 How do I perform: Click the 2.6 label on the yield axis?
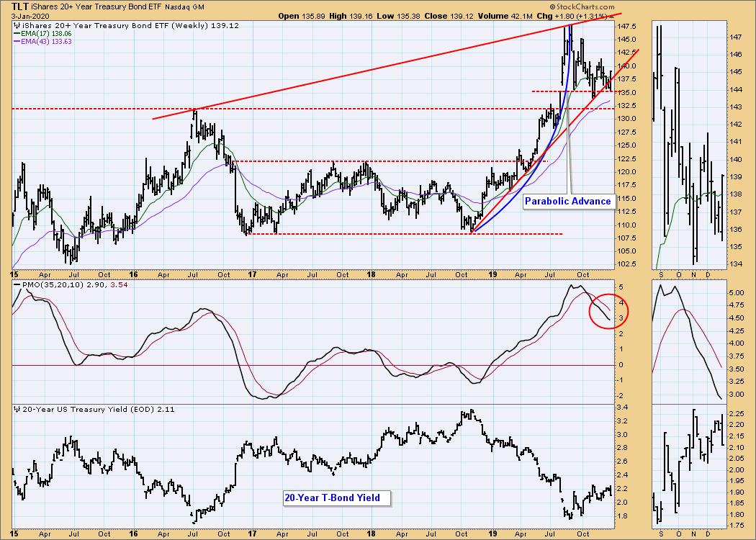(623, 462)
